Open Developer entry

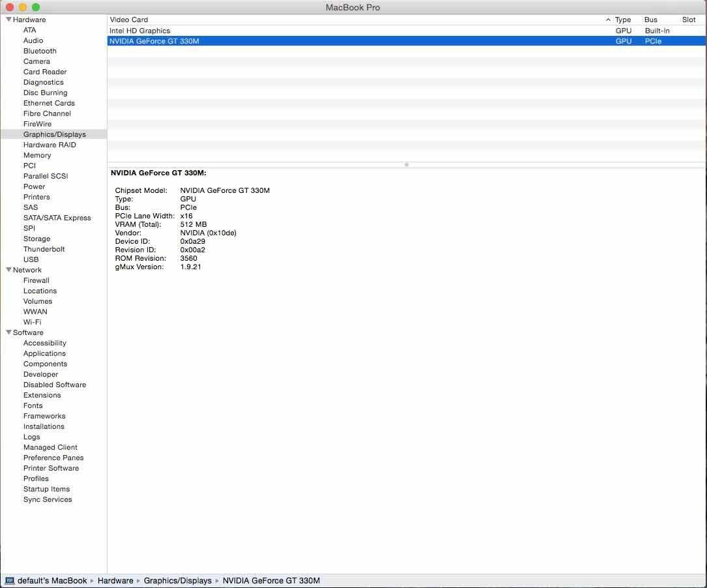click(x=40, y=374)
